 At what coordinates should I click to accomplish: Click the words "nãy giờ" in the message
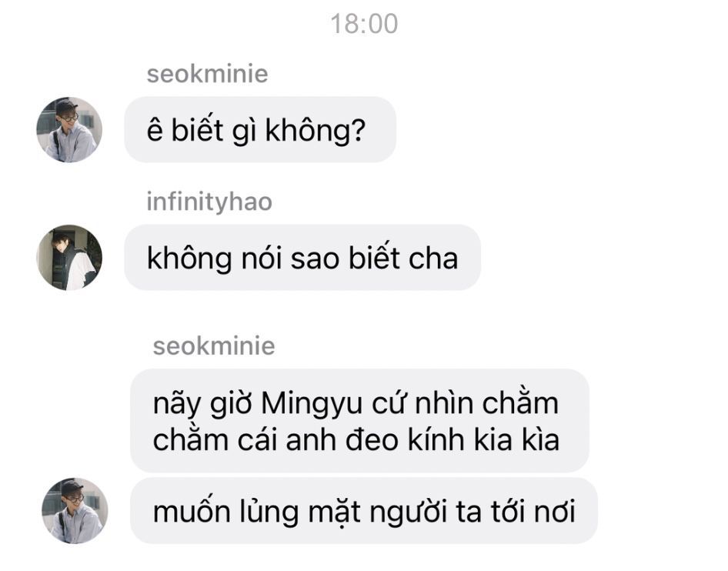(202, 404)
